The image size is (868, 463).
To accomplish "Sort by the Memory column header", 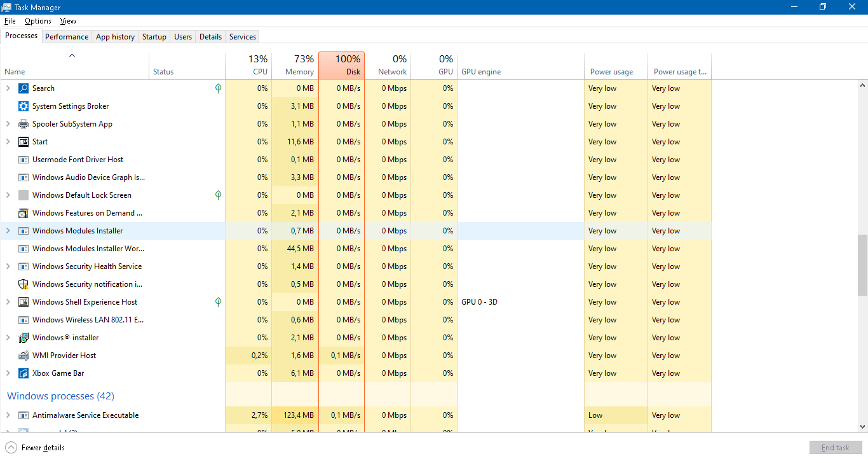I will [x=295, y=65].
